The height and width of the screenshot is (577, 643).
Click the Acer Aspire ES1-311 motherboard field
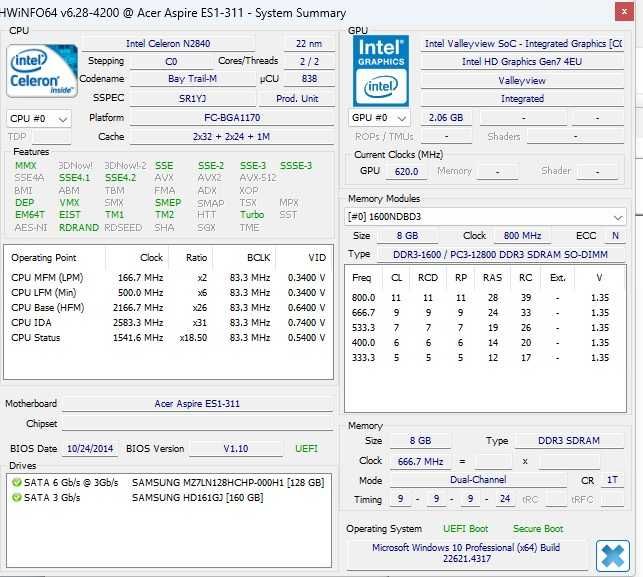197,404
